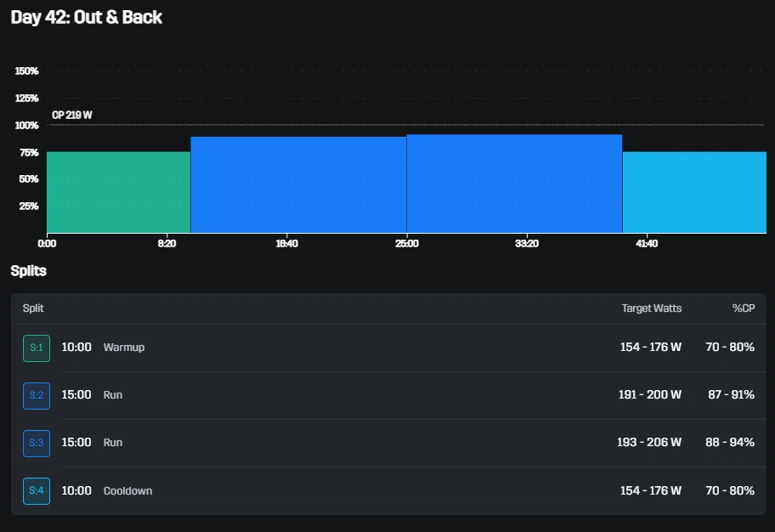Click the 8:20 timeline tick mark
Viewport: 775px width, 532px height.
pyautogui.click(x=167, y=243)
